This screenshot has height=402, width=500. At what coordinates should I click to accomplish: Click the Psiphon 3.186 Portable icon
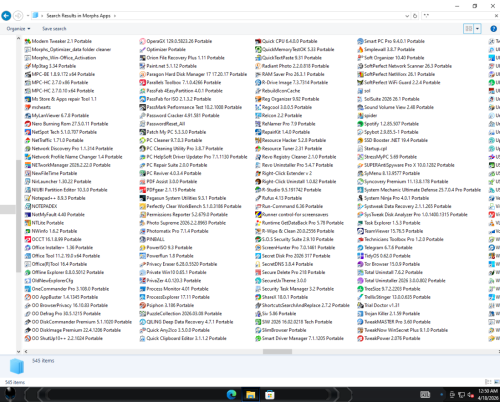[143, 305]
